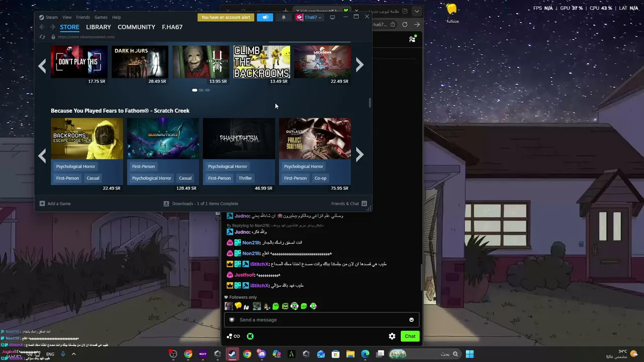Select the second carousel page dot

(201, 90)
